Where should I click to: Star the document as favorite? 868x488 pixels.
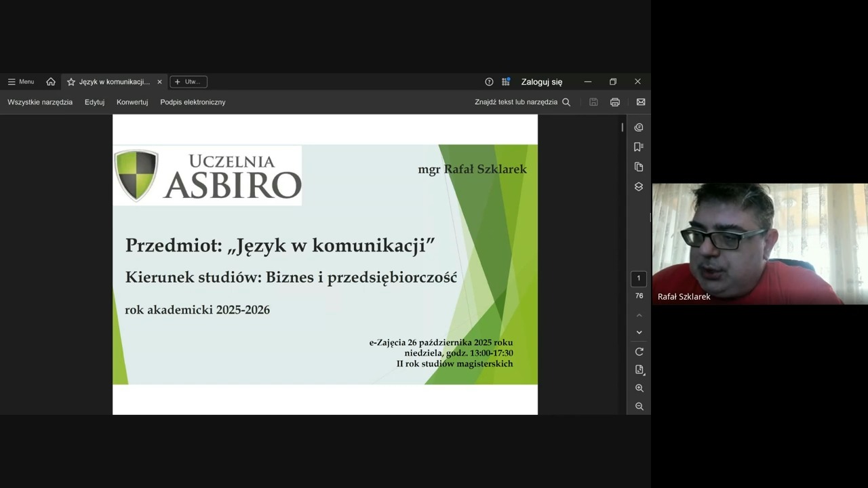pos(71,82)
